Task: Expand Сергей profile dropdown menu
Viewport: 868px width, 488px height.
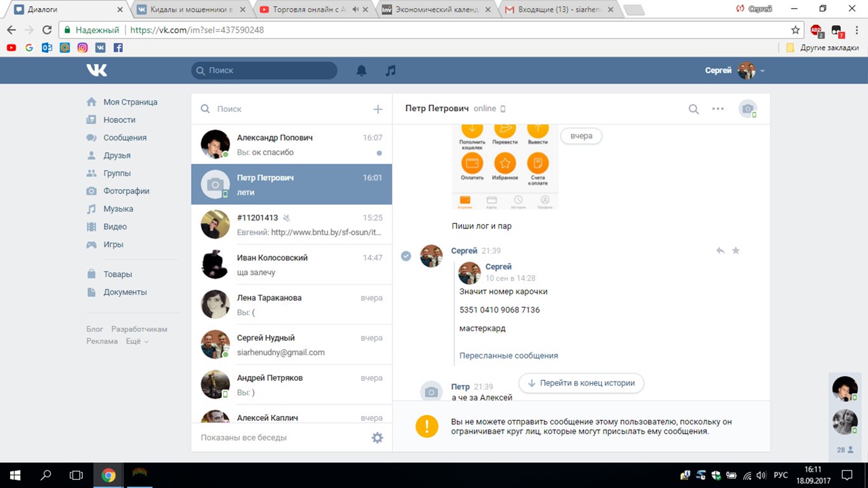Action: pyautogui.click(x=762, y=71)
